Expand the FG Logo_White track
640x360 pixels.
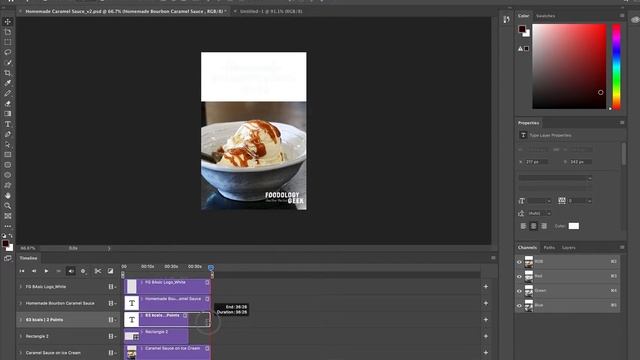pos(21,287)
